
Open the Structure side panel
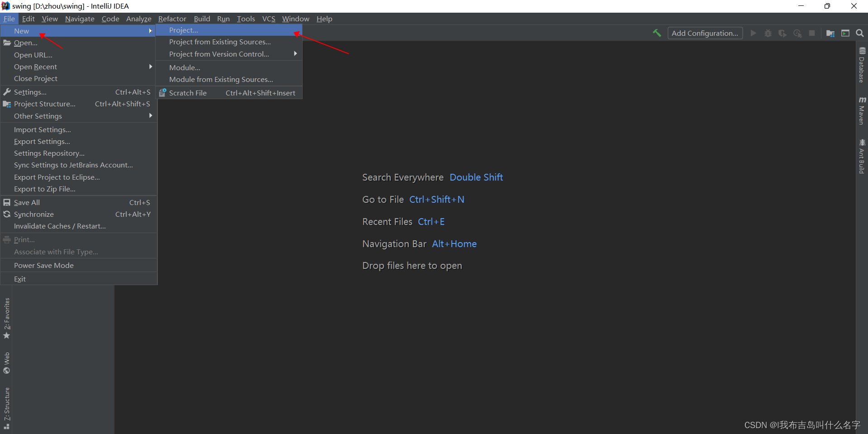(x=6, y=408)
